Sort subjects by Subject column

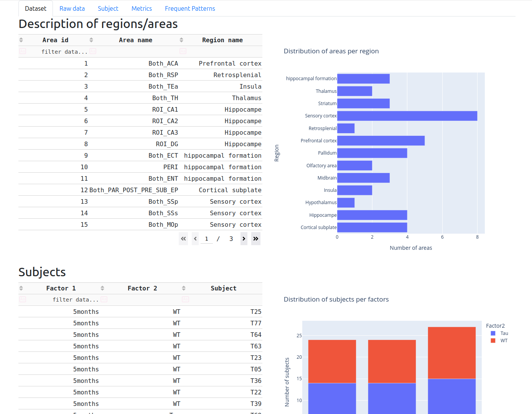click(x=184, y=288)
